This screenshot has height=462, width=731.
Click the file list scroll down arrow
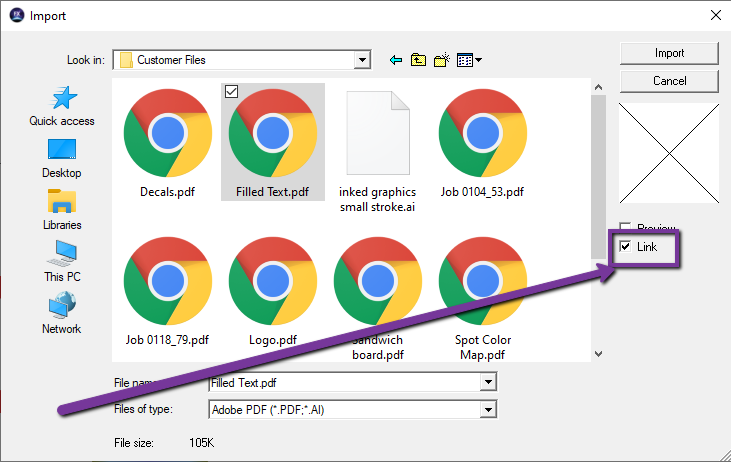point(599,354)
